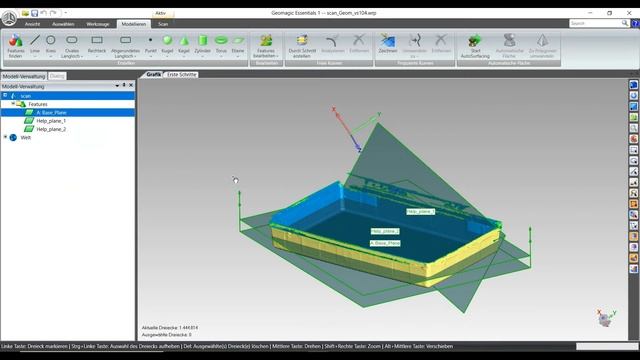Expand the Ebene dropdown arrow
Viewport: 640px width, 360px height.
pyautogui.click(x=238, y=56)
